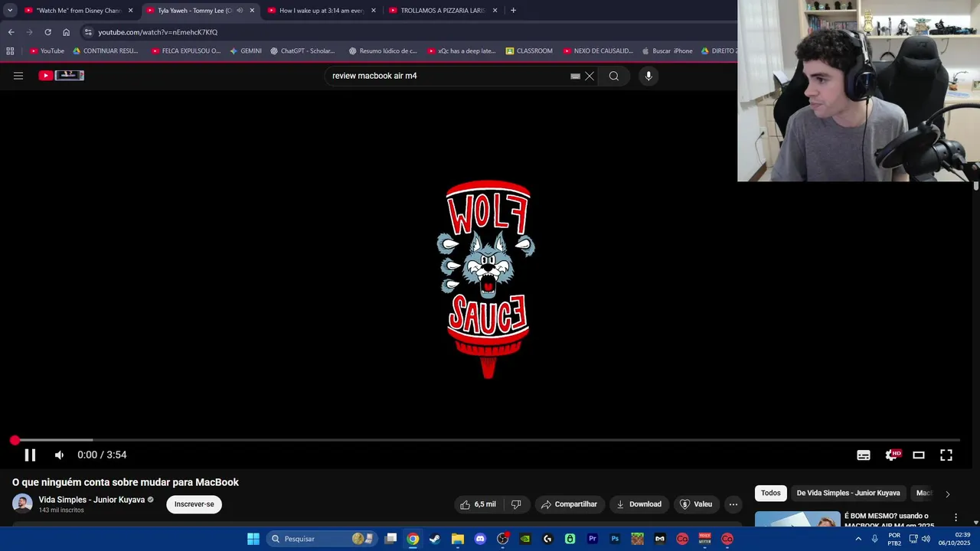980x551 pixels.
Task: Submit search with magnifier button
Action: coord(614,76)
